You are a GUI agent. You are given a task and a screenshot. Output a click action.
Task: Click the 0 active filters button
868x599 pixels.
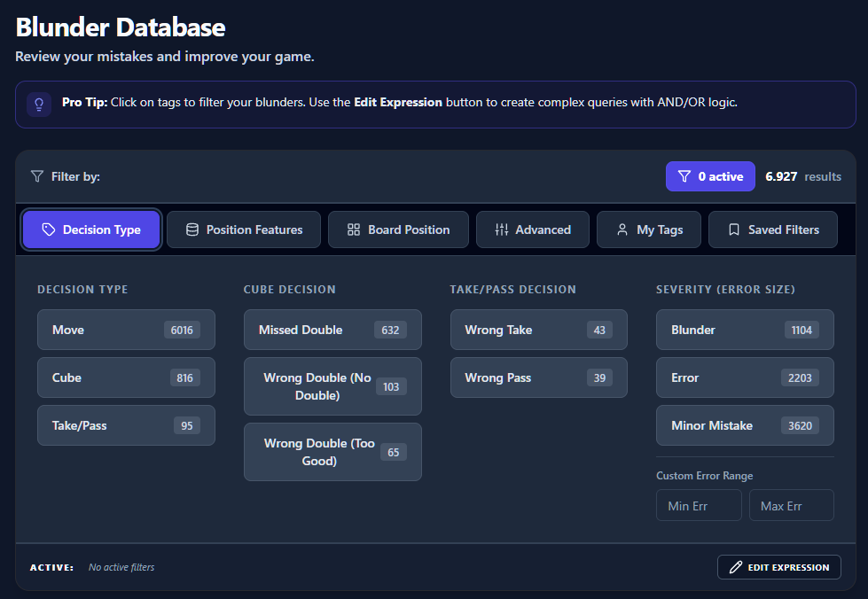point(710,176)
